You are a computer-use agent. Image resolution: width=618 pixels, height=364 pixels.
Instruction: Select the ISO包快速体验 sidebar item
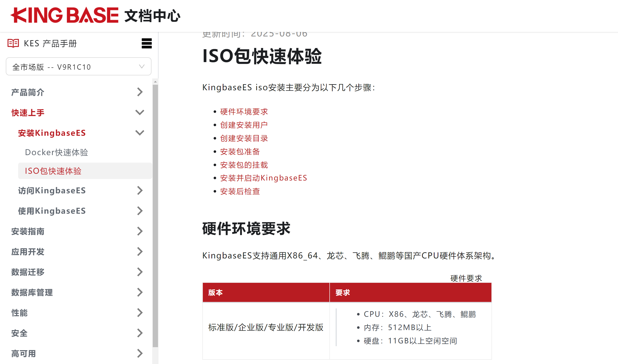click(53, 171)
